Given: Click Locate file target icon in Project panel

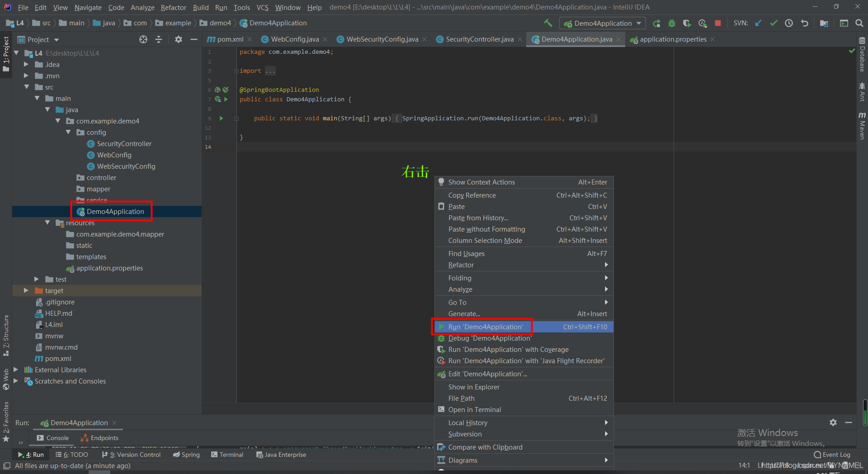Looking at the screenshot, I should pyautogui.click(x=143, y=39).
